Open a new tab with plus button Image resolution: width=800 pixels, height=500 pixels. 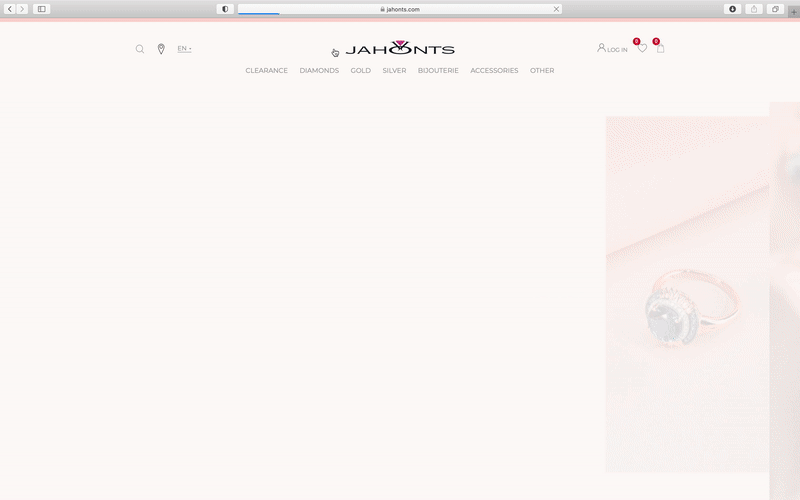click(793, 12)
